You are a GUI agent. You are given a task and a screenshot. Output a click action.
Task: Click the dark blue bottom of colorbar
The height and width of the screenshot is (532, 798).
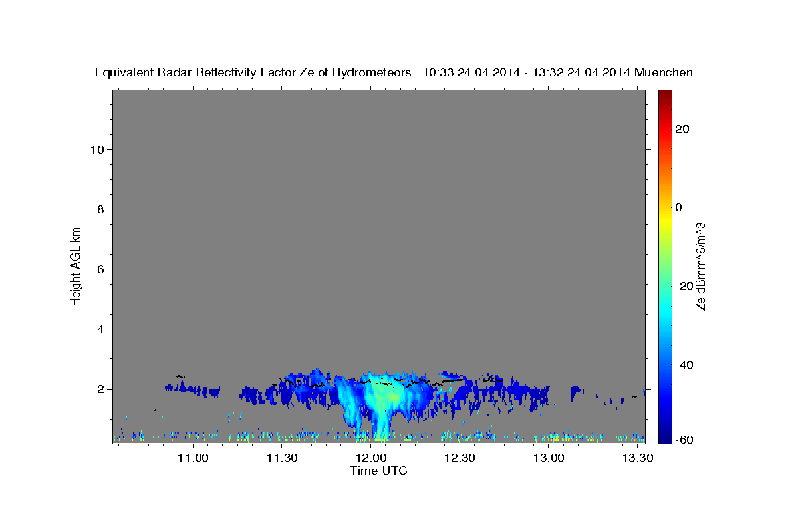click(x=665, y=436)
